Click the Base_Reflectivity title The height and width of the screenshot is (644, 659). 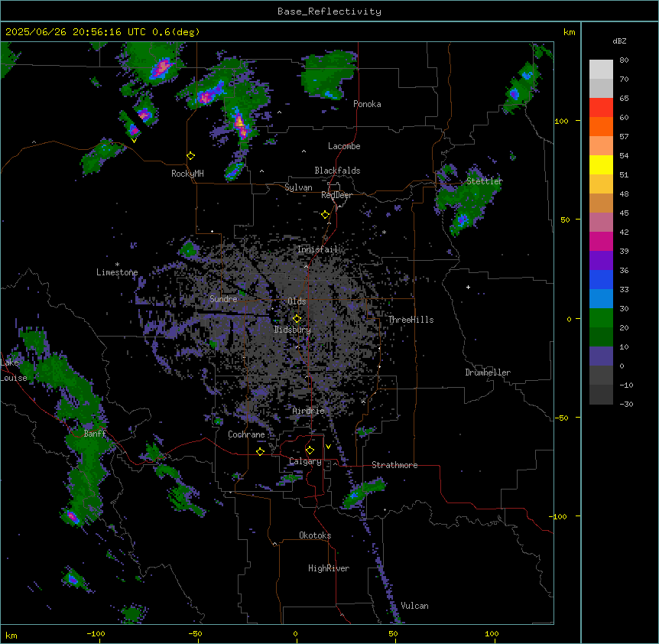329,11
